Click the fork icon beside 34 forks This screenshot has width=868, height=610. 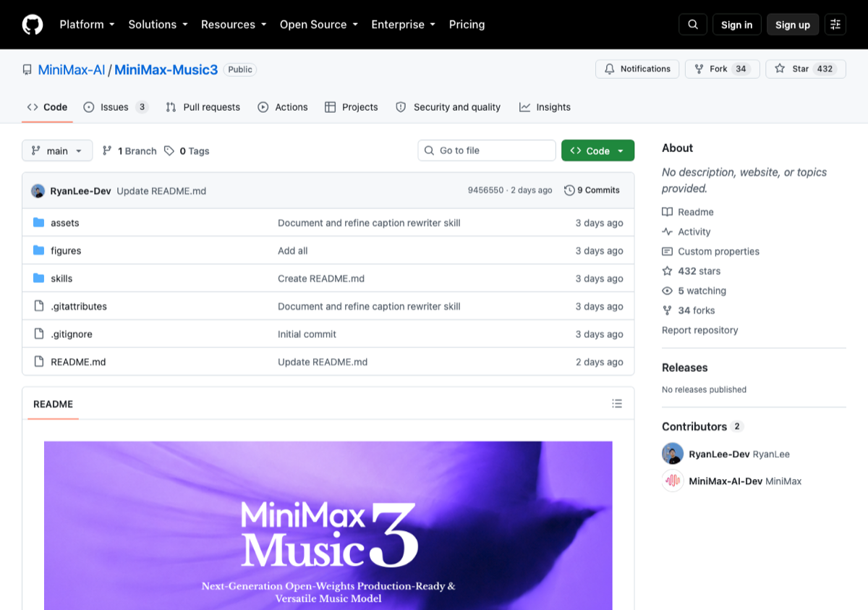pos(667,310)
